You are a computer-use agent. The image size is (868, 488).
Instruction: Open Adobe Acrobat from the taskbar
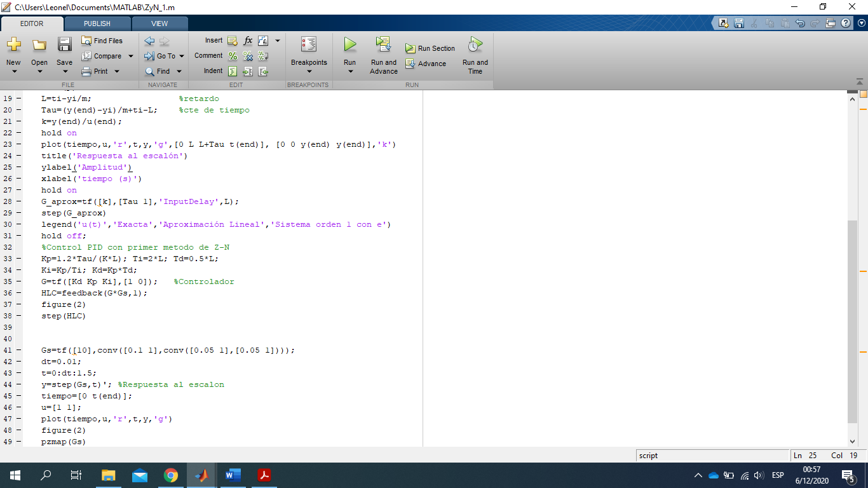264,475
